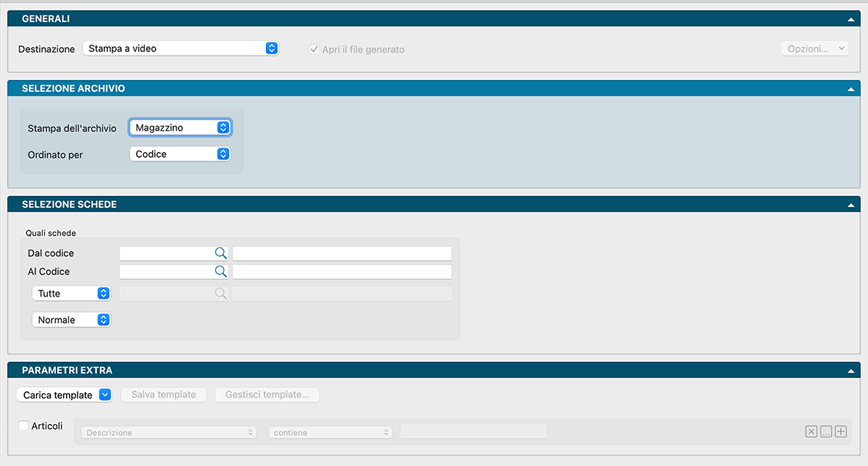Click the Gestisci template... button

click(267, 395)
